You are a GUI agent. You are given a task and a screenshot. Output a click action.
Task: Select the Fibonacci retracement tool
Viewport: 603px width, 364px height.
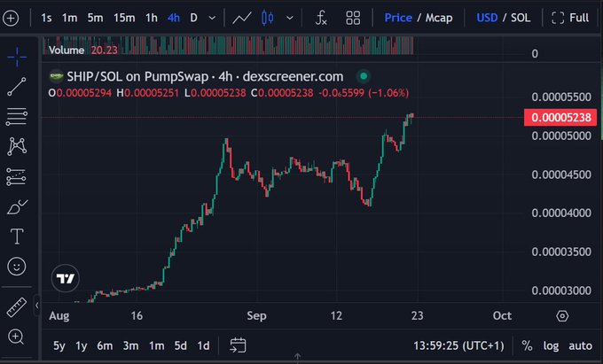17,117
